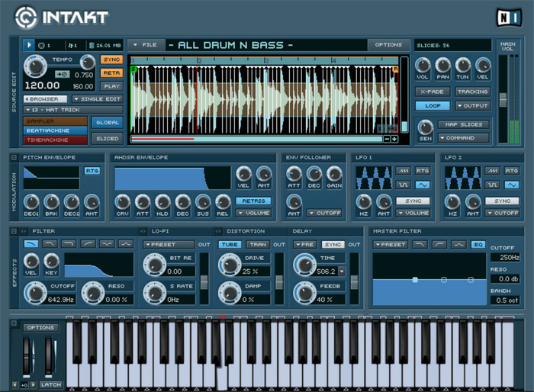Open the SINGLE EDIT dropdown

[98, 99]
